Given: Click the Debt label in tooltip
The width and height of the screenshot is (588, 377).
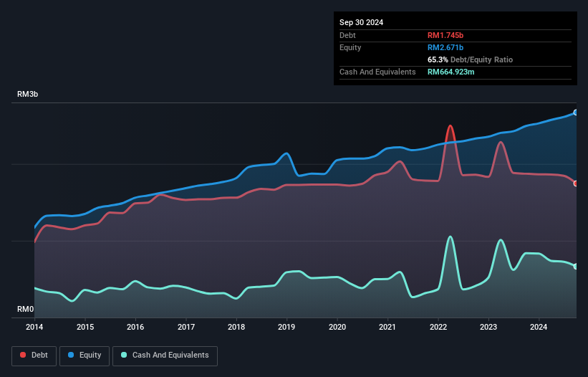Looking at the screenshot, I should 347,35.
